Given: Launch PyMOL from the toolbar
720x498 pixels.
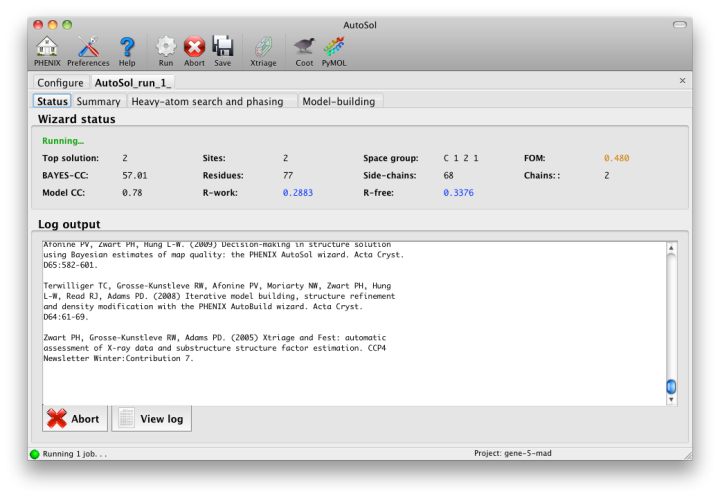Looking at the screenshot, I should 334,50.
